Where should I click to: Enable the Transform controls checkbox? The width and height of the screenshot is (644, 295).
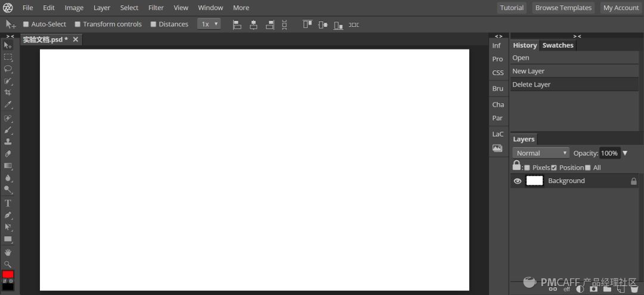(x=77, y=24)
